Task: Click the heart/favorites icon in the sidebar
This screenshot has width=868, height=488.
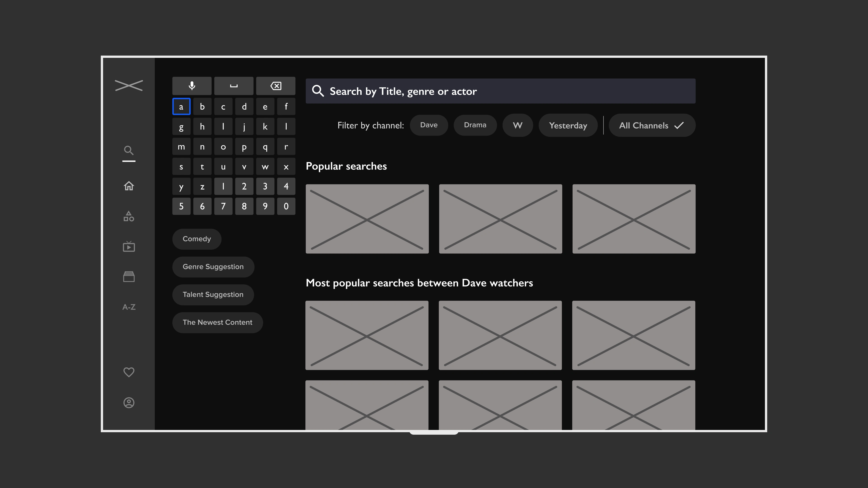Action: point(129,372)
